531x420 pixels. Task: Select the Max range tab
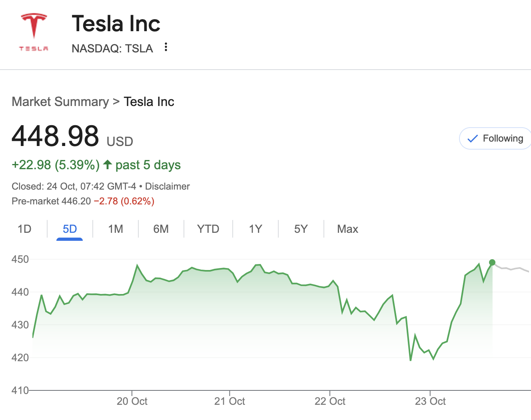(x=347, y=229)
